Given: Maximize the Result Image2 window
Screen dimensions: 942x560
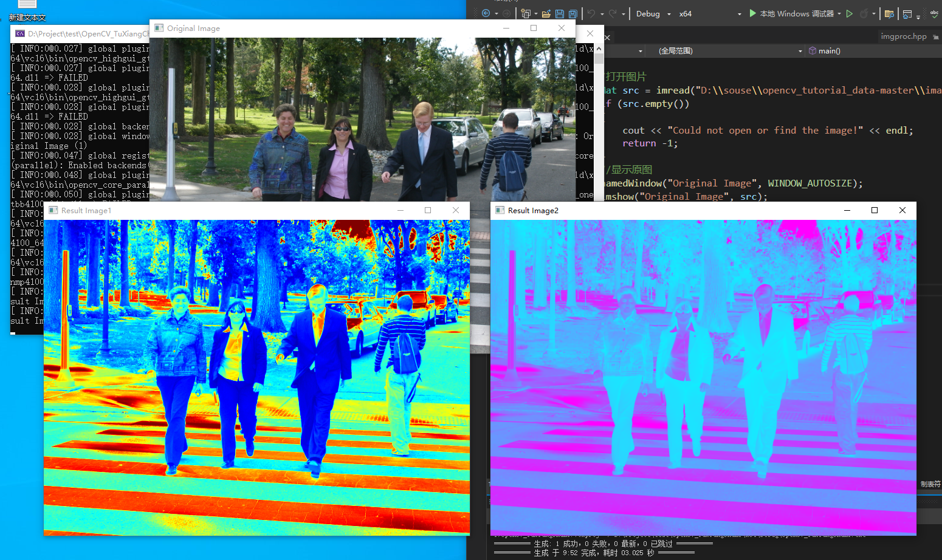Looking at the screenshot, I should pos(875,210).
